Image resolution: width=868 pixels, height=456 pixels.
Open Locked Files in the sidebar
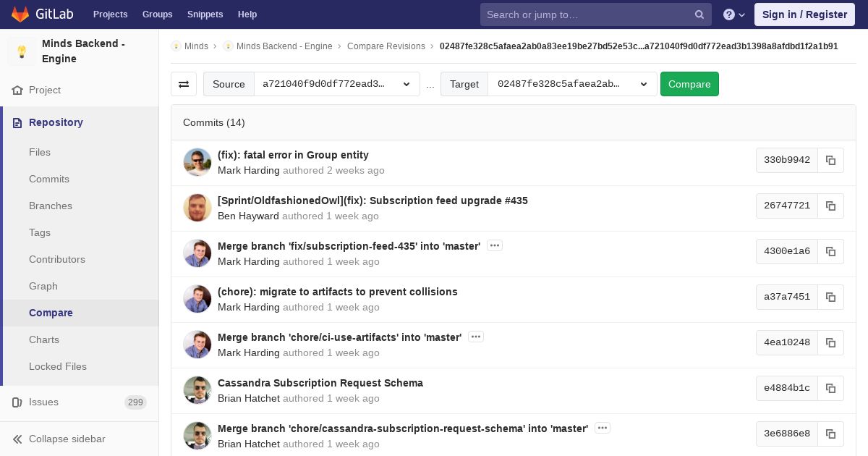58,366
